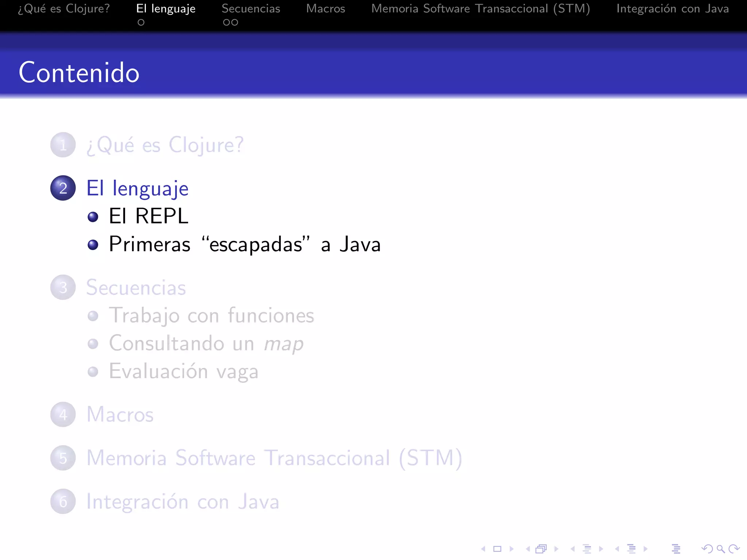The height and width of the screenshot is (560, 747).
Task: Click the Contenido slide title
Action: 79,73
